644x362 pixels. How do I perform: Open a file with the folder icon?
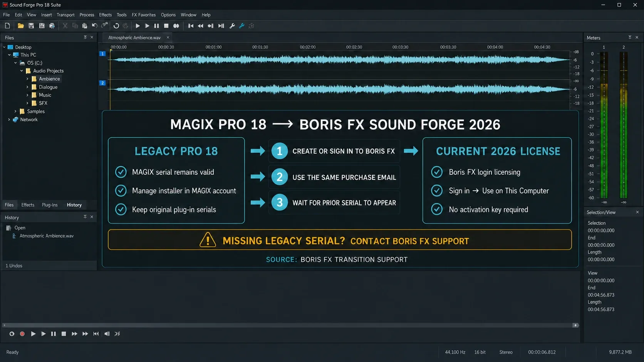[x=21, y=26]
